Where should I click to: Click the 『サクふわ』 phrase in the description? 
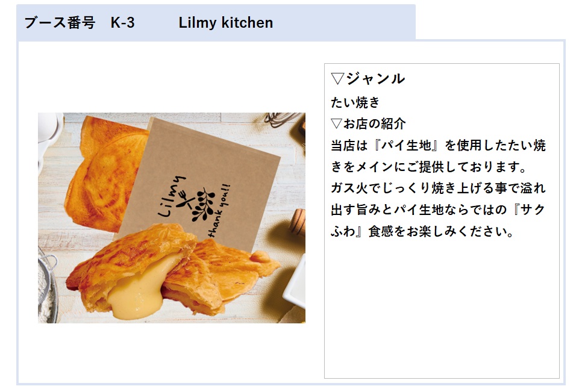438,220
